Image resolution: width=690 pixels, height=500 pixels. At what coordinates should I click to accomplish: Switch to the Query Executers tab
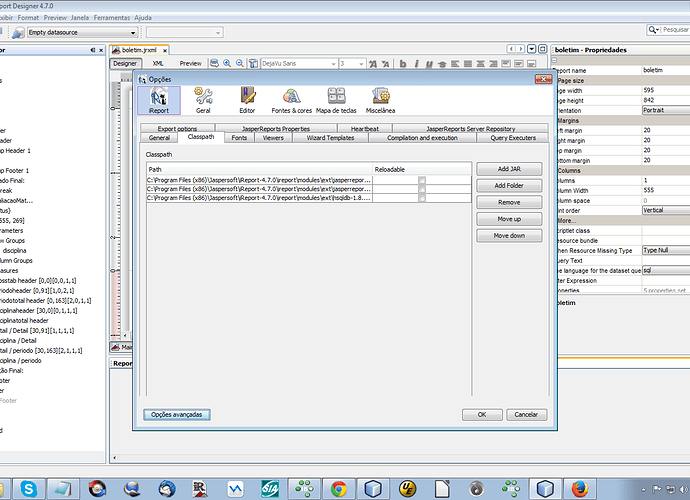(x=513, y=138)
